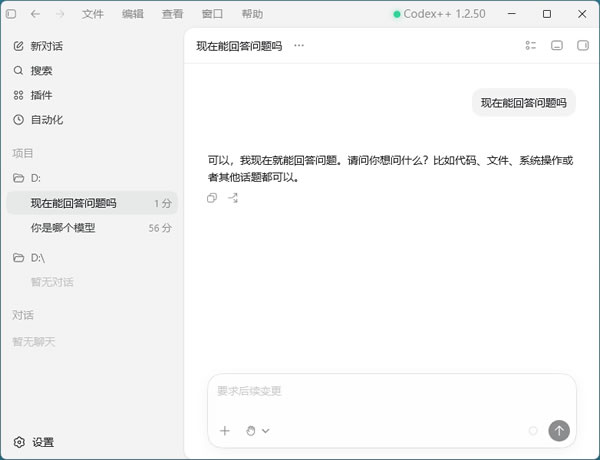This screenshot has height=460, width=600.
Task: Open the 查看 menu
Action: coord(172,14)
